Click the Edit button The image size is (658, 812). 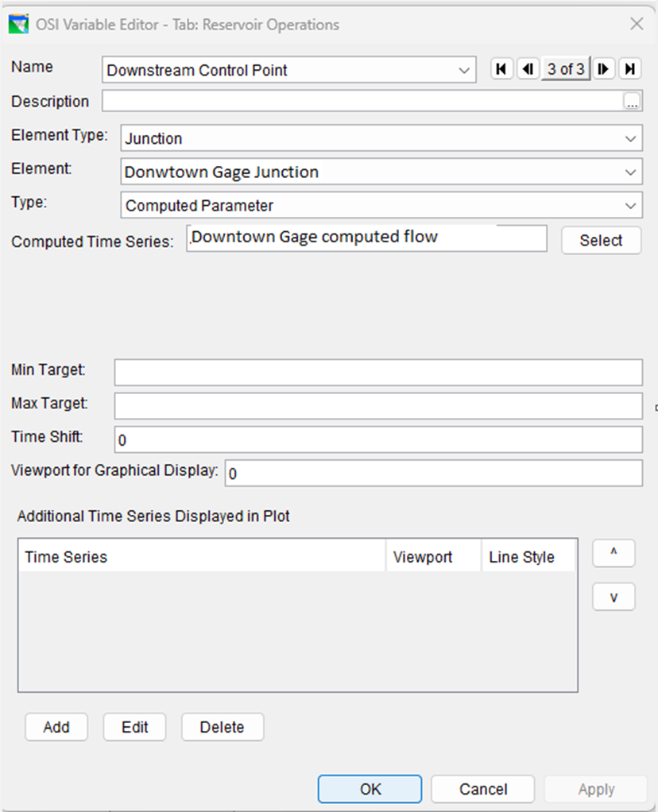click(134, 726)
